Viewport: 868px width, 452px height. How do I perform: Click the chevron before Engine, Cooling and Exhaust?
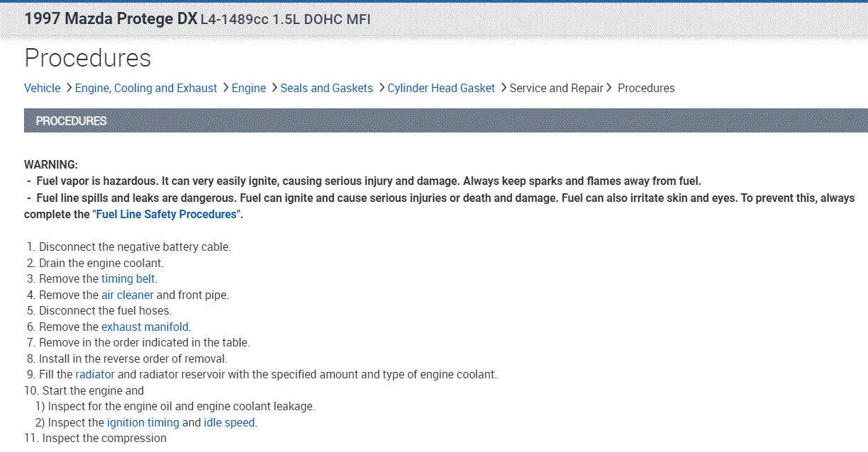click(x=69, y=88)
